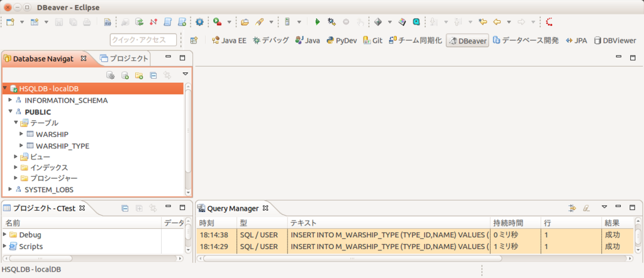Click the yellow back navigation arrow
This screenshot has width=644, height=278.
point(497,22)
